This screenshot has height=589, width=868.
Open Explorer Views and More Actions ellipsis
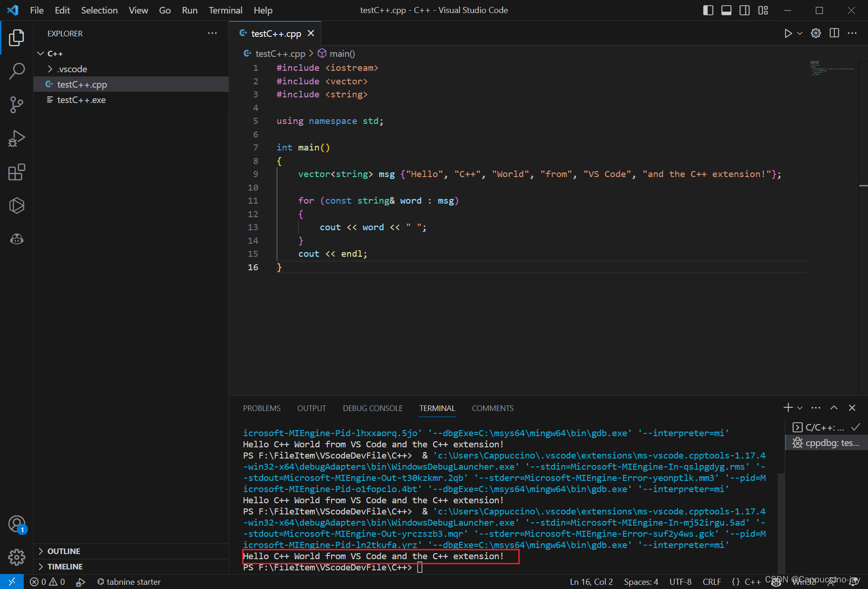pyautogui.click(x=212, y=33)
